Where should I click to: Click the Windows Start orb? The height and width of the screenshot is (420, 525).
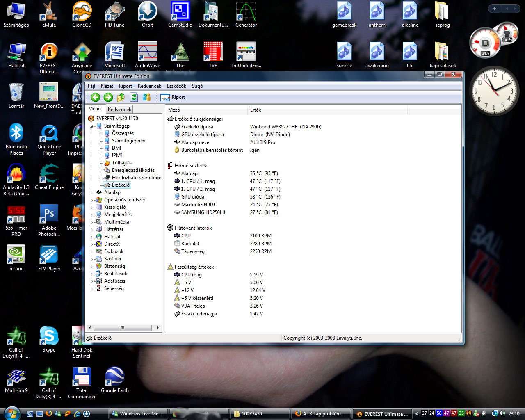(x=11, y=413)
